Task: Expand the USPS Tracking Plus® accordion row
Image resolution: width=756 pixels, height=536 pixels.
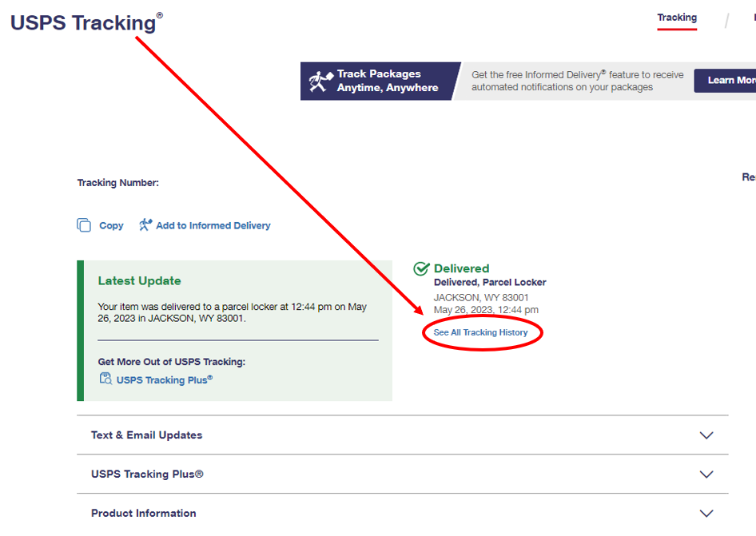Action: (x=403, y=474)
